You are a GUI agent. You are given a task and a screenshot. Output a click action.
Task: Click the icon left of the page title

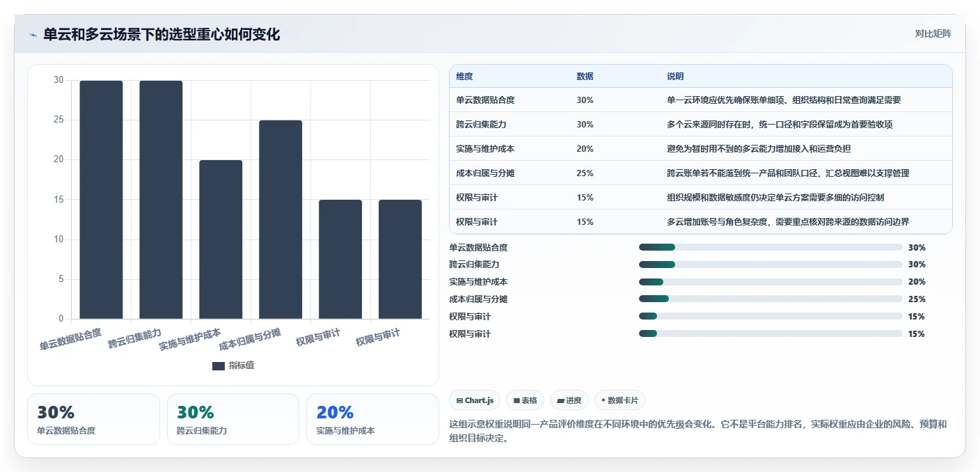tap(33, 35)
